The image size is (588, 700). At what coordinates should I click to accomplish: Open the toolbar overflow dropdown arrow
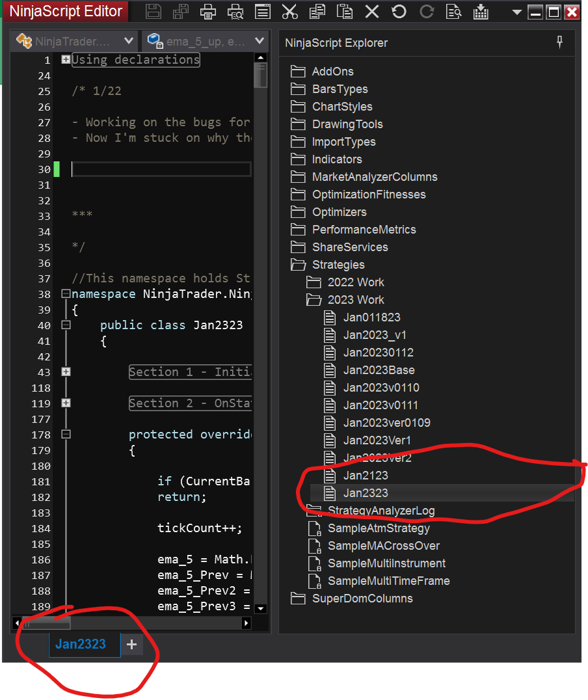click(516, 12)
